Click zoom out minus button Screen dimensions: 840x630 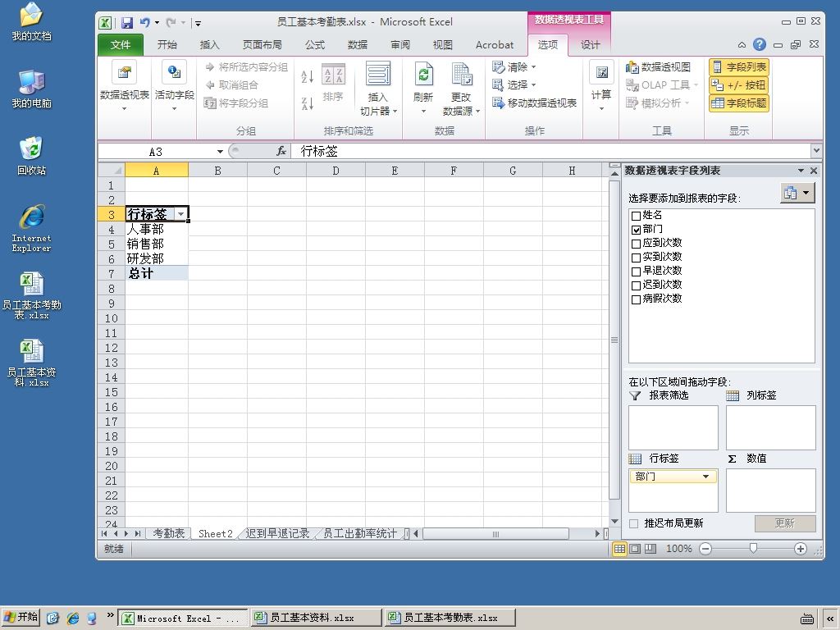pyautogui.click(x=705, y=549)
